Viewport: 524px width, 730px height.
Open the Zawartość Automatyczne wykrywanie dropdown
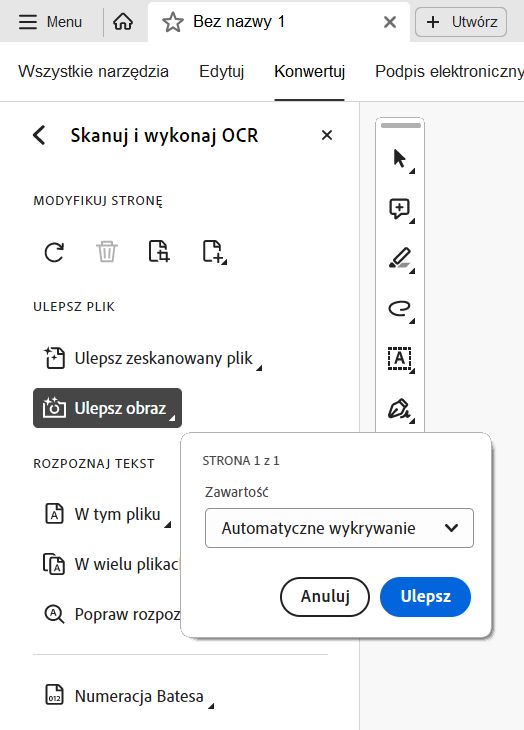(x=339, y=528)
